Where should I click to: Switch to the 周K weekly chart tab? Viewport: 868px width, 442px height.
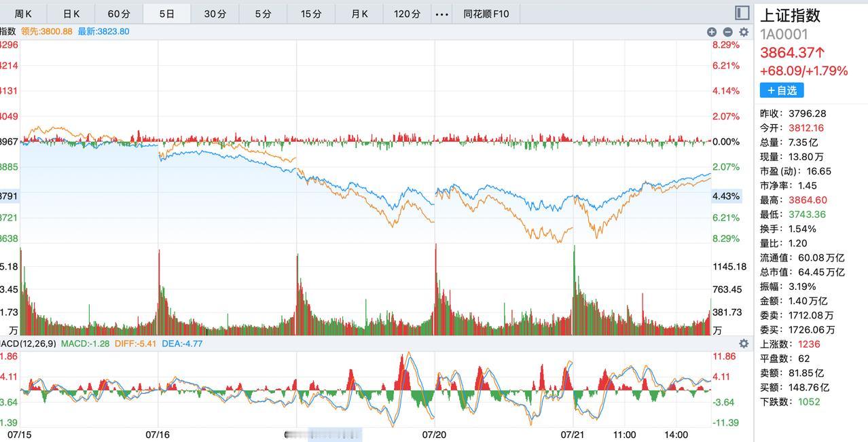(23, 14)
